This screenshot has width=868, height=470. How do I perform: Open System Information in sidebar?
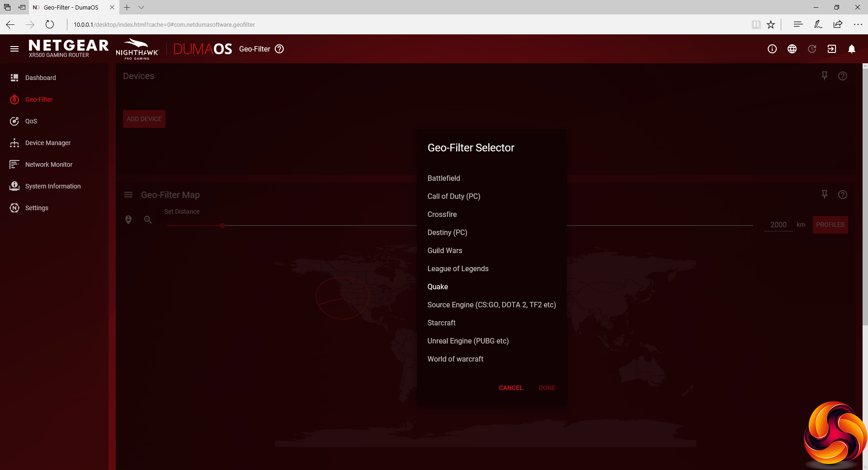54,186
